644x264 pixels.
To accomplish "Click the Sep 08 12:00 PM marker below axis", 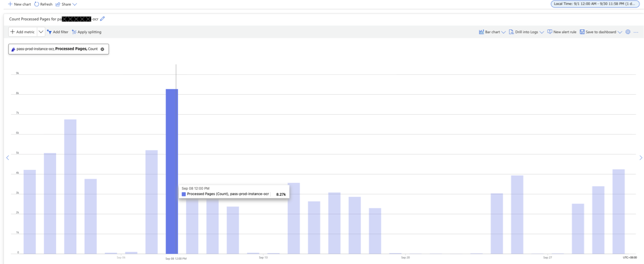I will pos(176,258).
